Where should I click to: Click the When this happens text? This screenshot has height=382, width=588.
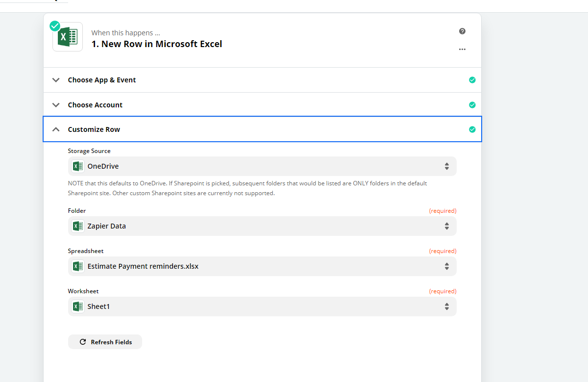126,33
